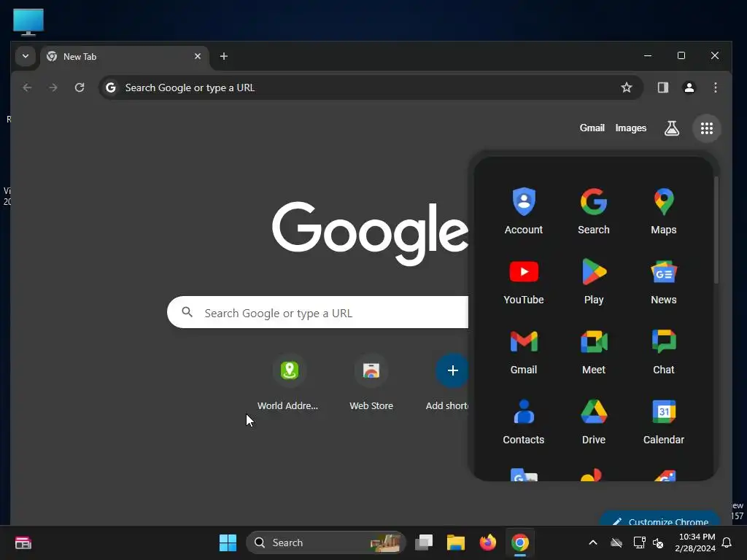Open Google Calendar app
The width and height of the screenshot is (747, 560).
[664, 421]
